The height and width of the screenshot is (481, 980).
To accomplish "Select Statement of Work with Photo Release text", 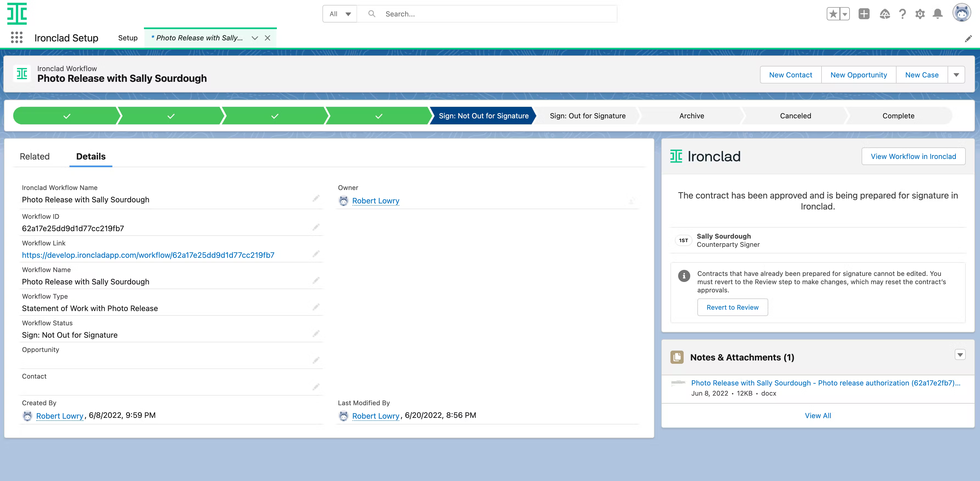I will click(x=90, y=308).
